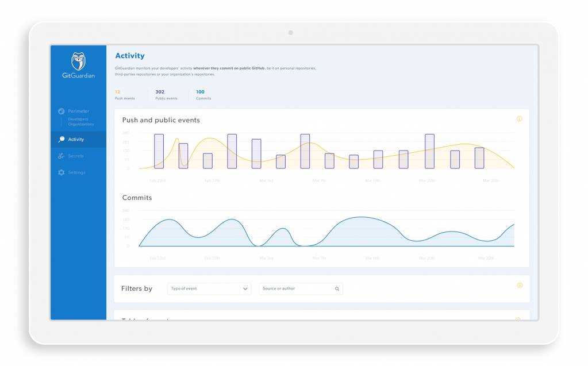Click info icon on Push and public events
Viewport: 588px width, 366px height.
click(519, 119)
